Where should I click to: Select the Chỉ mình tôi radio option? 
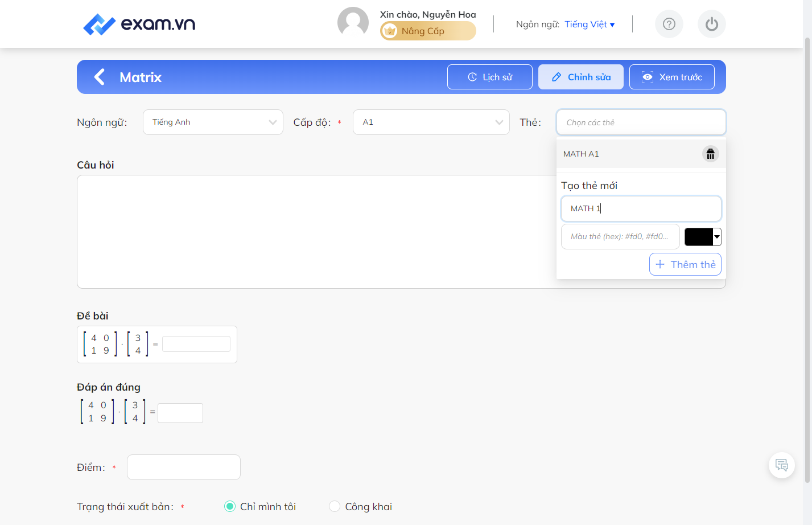pyautogui.click(x=230, y=506)
